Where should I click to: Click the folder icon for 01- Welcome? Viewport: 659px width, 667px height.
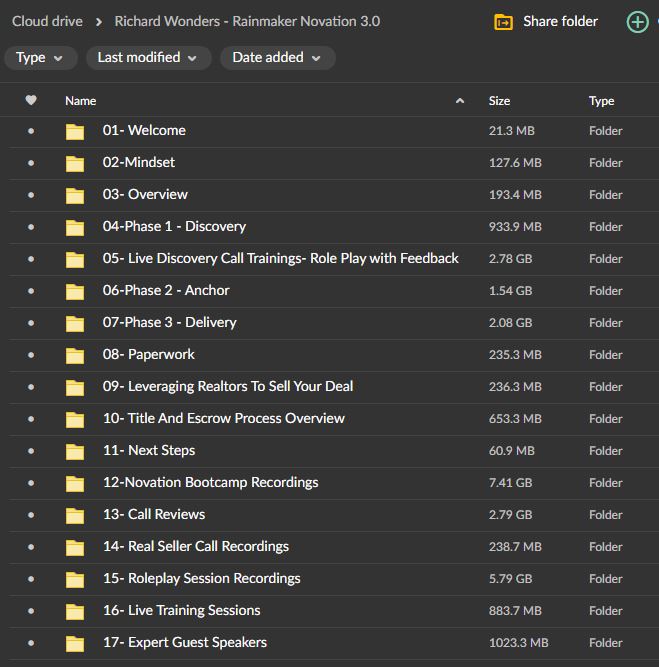click(x=75, y=131)
